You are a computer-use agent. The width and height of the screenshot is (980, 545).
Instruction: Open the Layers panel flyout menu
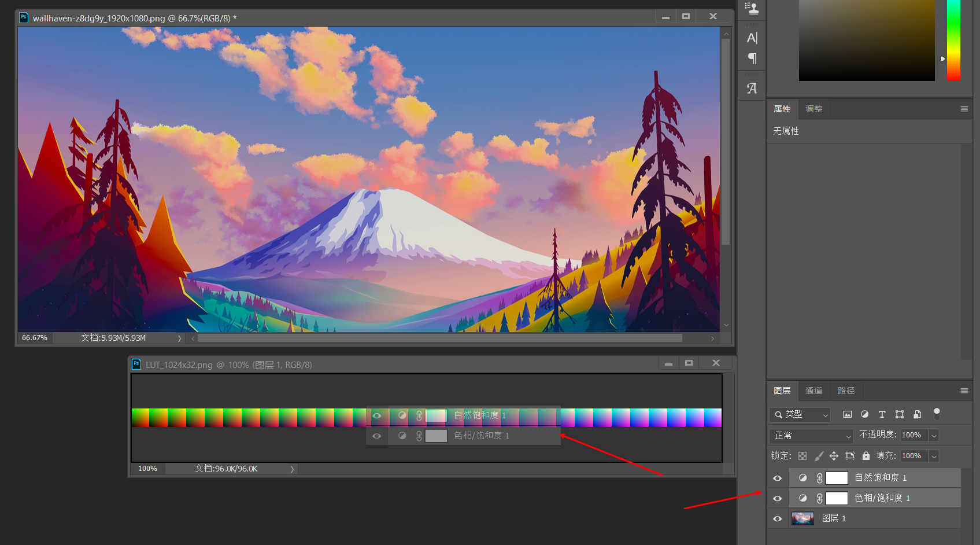pos(964,391)
